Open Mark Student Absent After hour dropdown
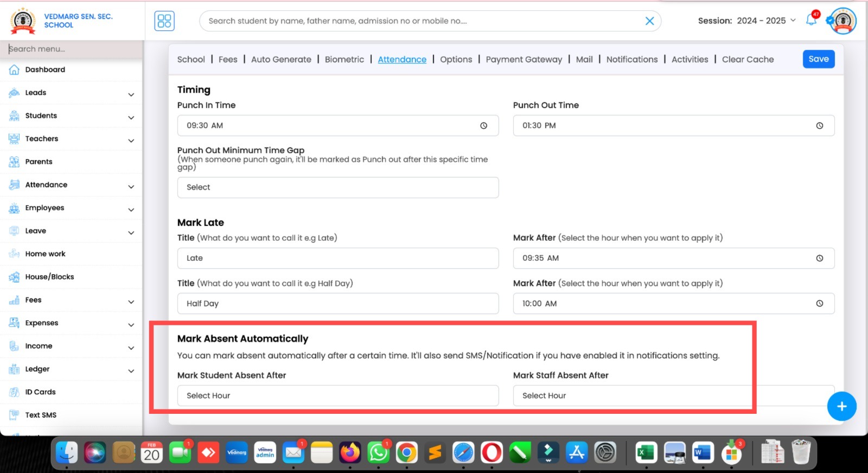Viewport: 868px width, 473px height. tap(337, 395)
